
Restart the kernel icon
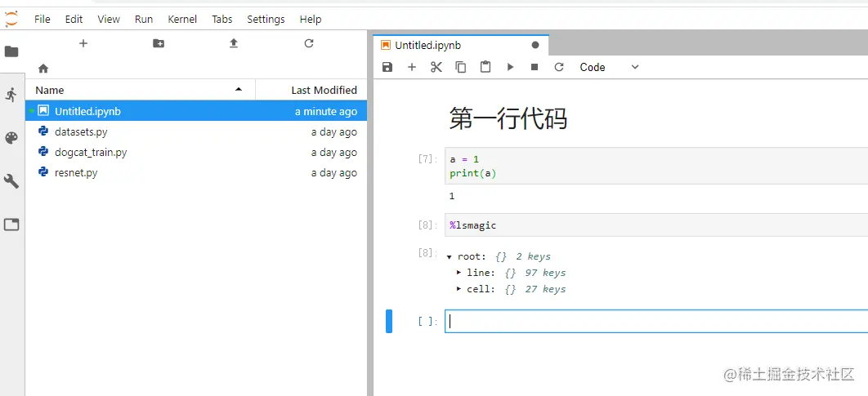point(559,67)
